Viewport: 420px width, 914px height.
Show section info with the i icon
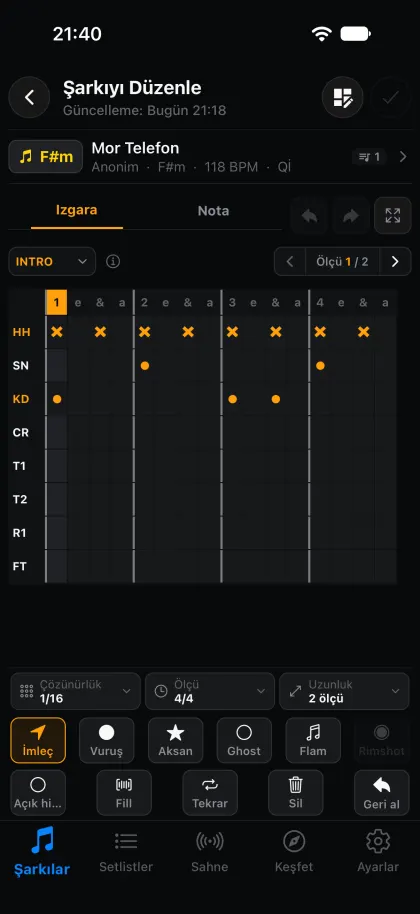(x=113, y=261)
